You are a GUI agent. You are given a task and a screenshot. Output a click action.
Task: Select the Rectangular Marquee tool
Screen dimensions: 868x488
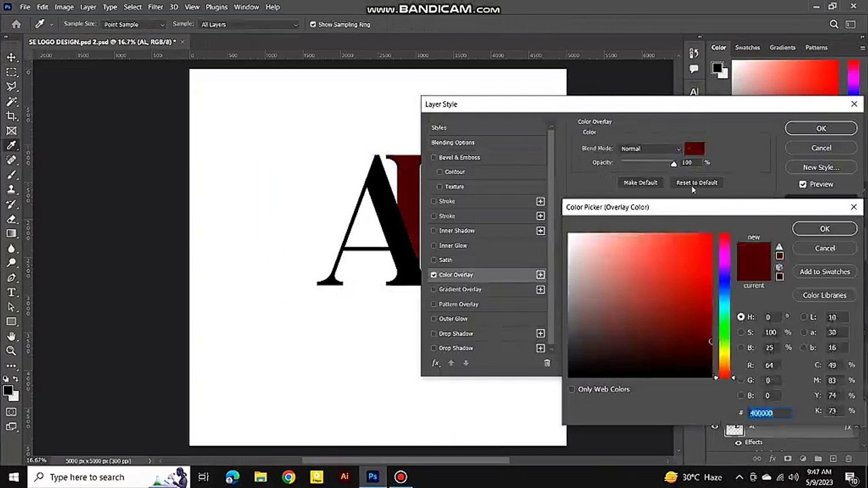(x=12, y=72)
